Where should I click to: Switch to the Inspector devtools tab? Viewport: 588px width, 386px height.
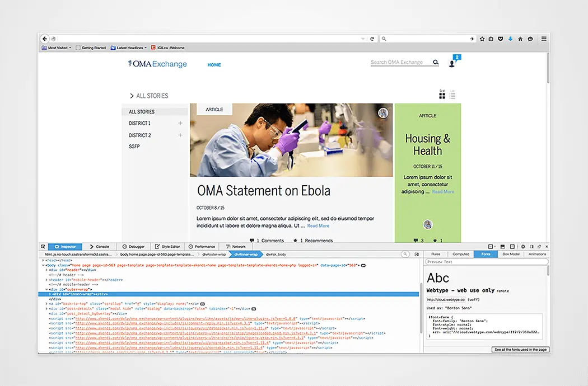pos(66,247)
